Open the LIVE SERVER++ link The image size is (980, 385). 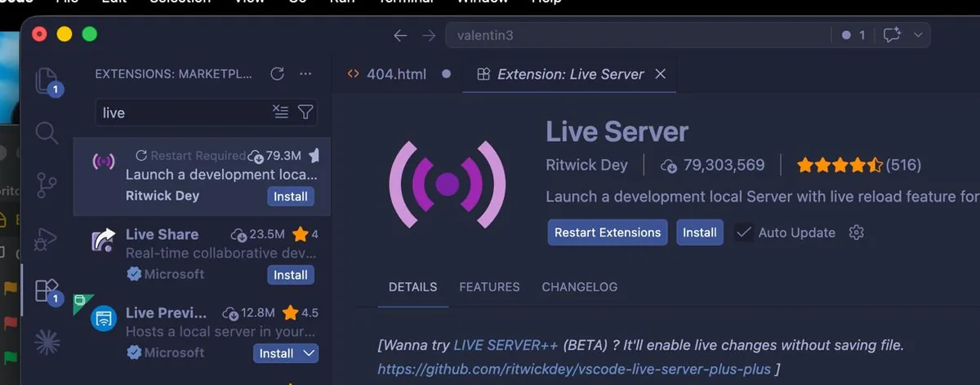(506, 345)
